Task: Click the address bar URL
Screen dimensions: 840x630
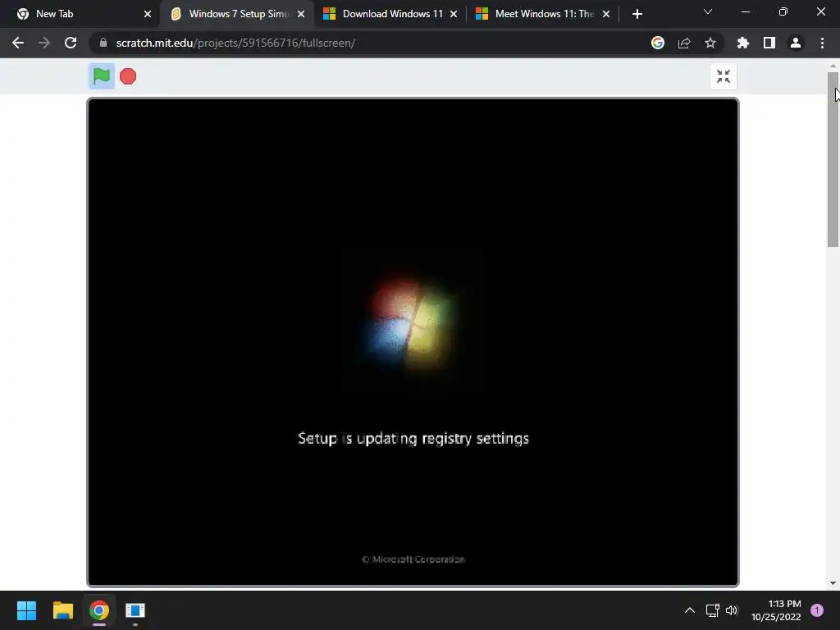Action: [x=235, y=43]
